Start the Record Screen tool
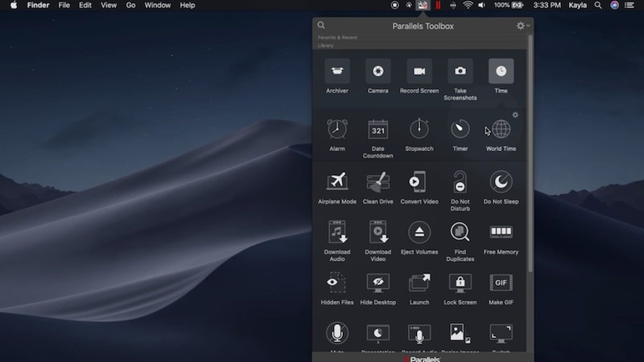Screen dimensions: 644x362 (x=419, y=72)
